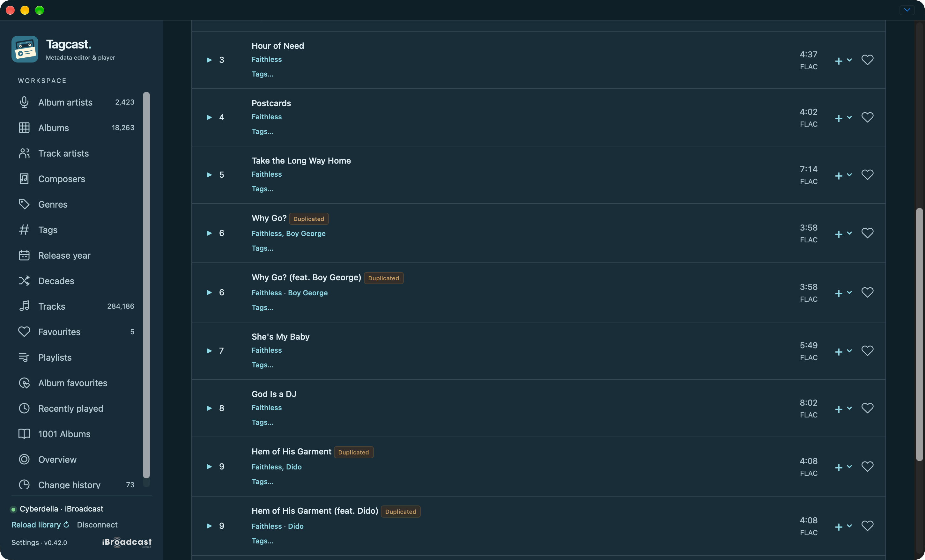Open artist Dido in Hem of His Garment (feat. Dido) row
Image resolution: width=925 pixels, height=560 pixels.
click(296, 526)
